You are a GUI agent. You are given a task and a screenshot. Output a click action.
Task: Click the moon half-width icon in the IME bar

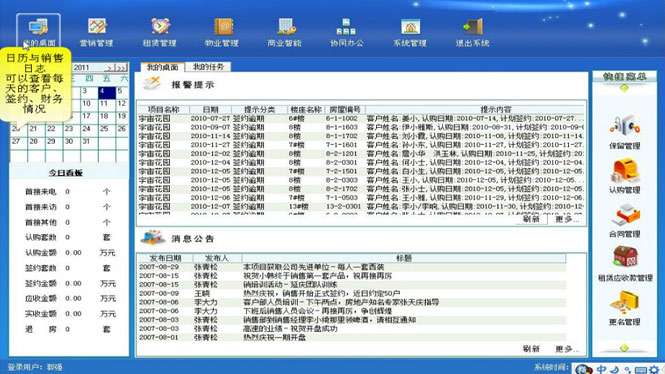pyautogui.click(x=615, y=370)
